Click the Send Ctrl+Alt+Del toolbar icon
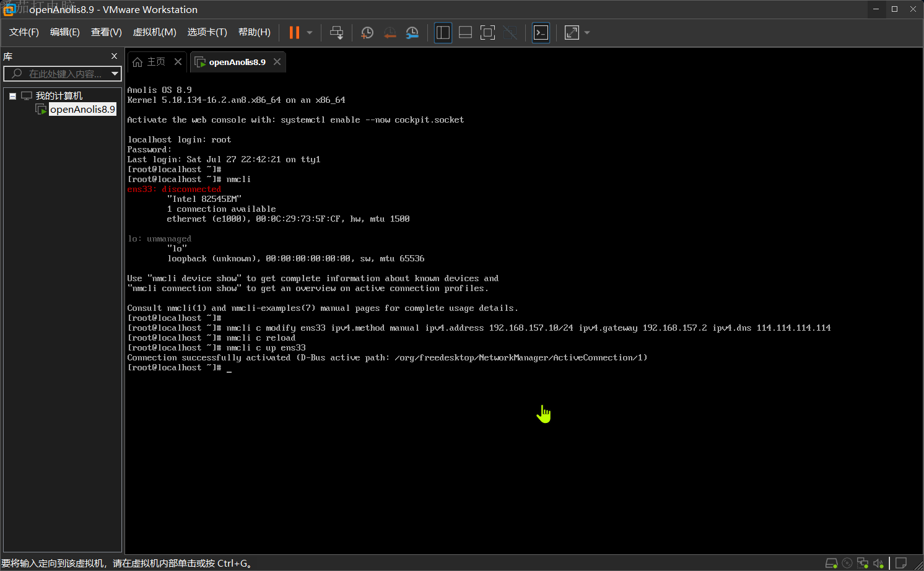The width and height of the screenshot is (924, 571). [336, 33]
